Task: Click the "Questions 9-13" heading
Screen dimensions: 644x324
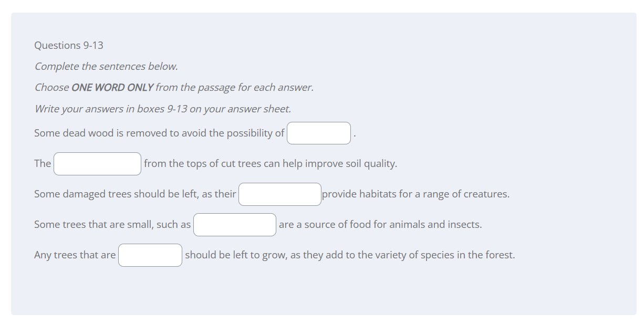Action: tap(69, 45)
